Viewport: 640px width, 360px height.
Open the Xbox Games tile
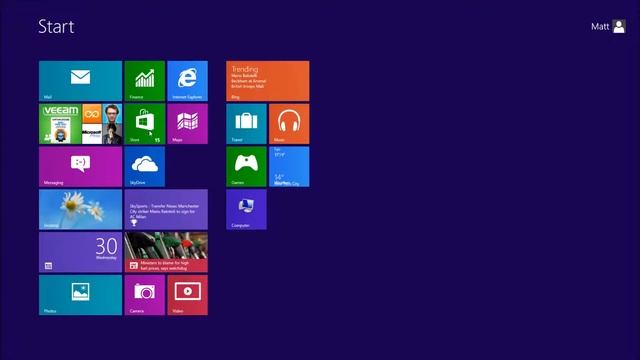pos(246,167)
